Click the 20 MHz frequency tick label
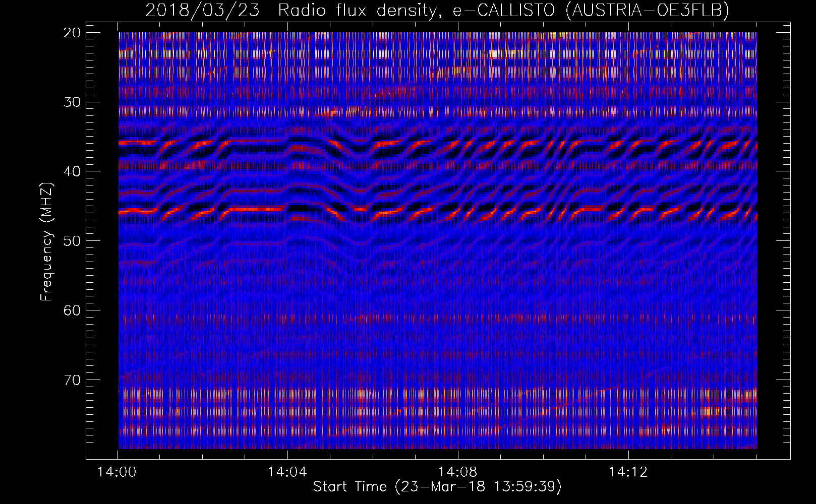The width and height of the screenshot is (816, 504). tap(72, 33)
